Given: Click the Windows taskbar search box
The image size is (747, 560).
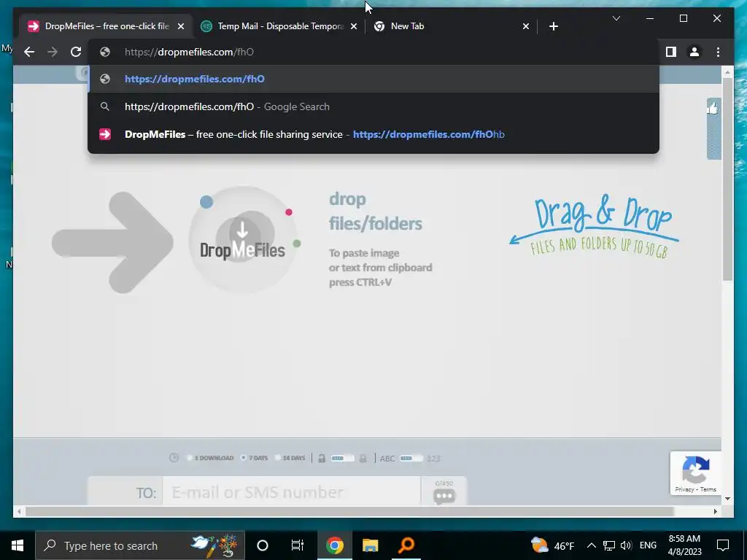Looking at the screenshot, I should point(140,545).
